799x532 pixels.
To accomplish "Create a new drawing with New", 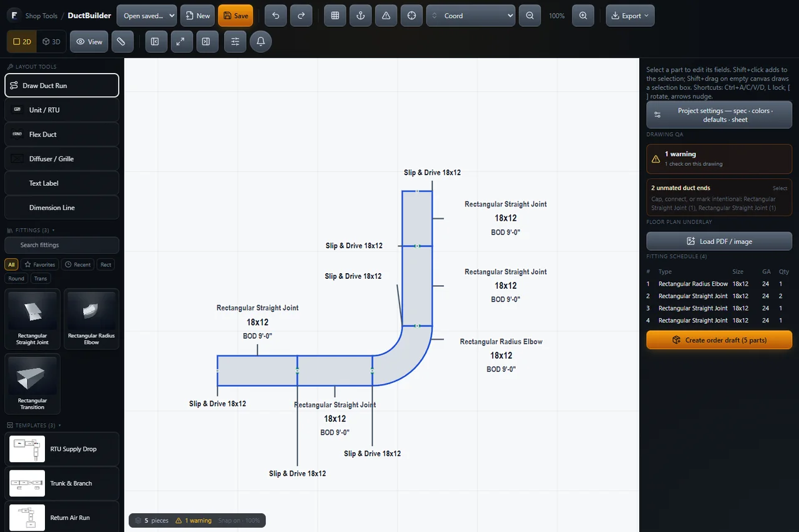I will point(197,16).
